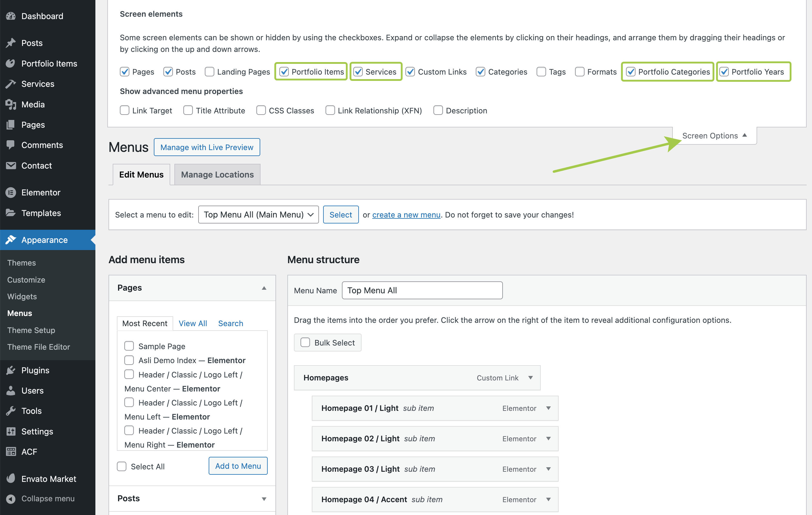Click the create a new menu link

click(406, 215)
